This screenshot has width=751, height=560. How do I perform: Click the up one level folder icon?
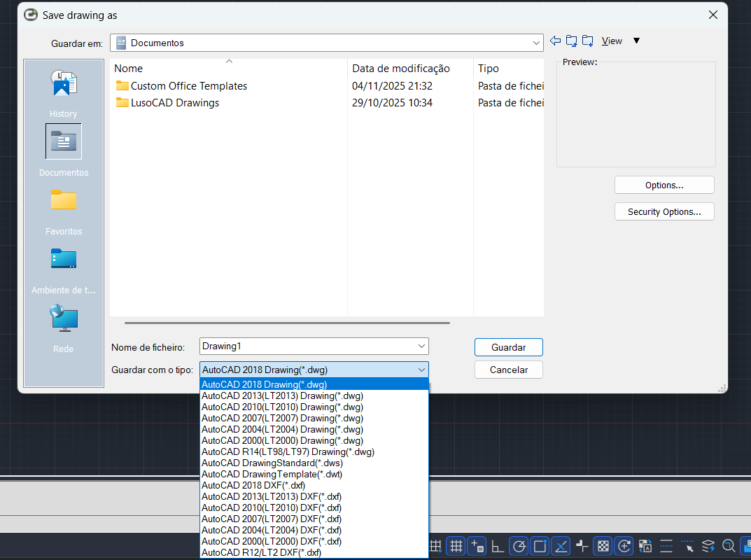tap(571, 41)
